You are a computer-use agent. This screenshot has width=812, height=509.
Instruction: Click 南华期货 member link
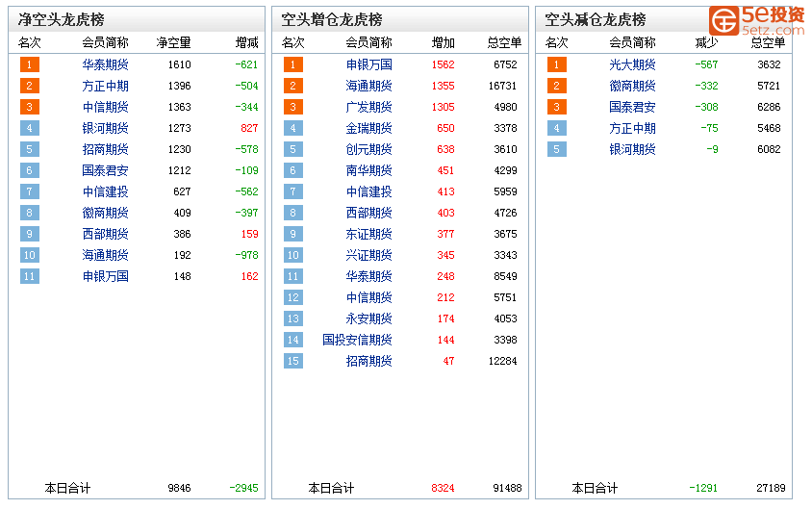click(368, 171)
